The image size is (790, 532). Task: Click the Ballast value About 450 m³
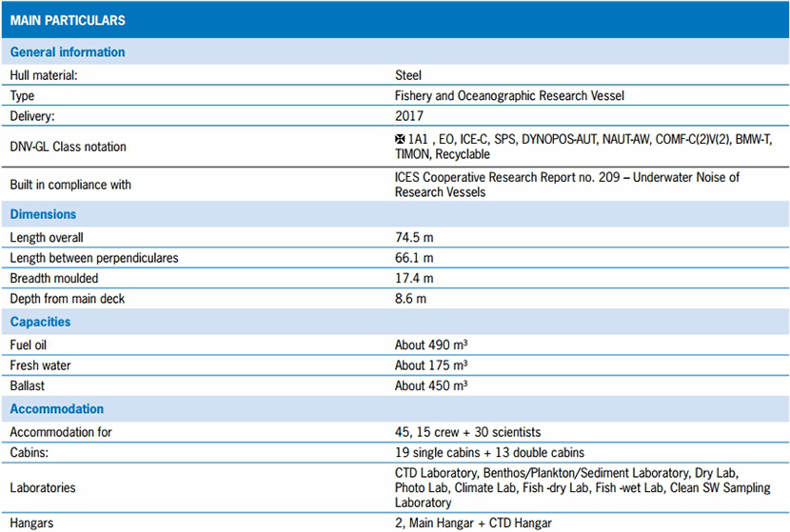pos(431,385)
